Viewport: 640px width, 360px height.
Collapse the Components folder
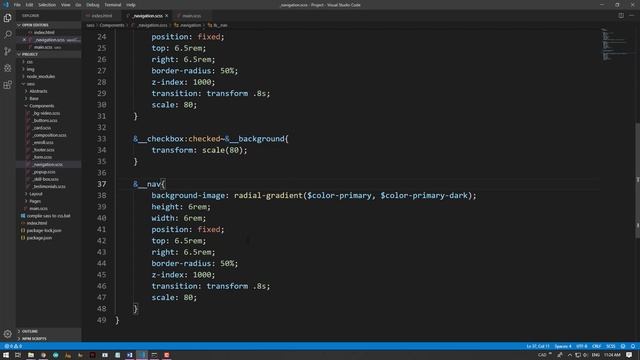point(41,106)
